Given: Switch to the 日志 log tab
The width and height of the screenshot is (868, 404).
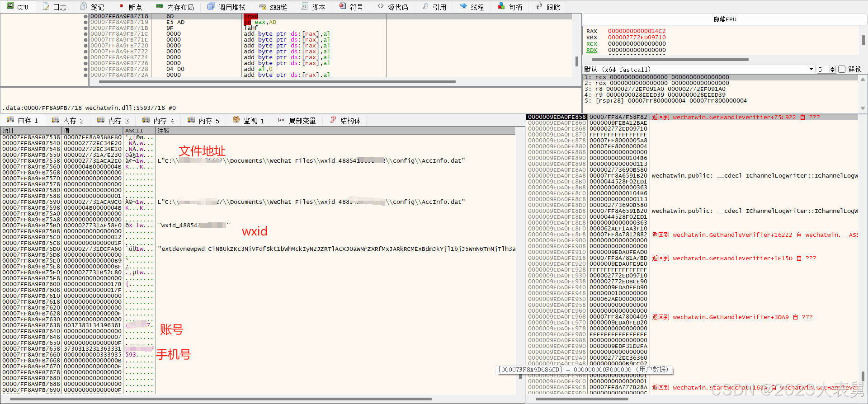Looking at the screenshot, I should tap(55, 7).
